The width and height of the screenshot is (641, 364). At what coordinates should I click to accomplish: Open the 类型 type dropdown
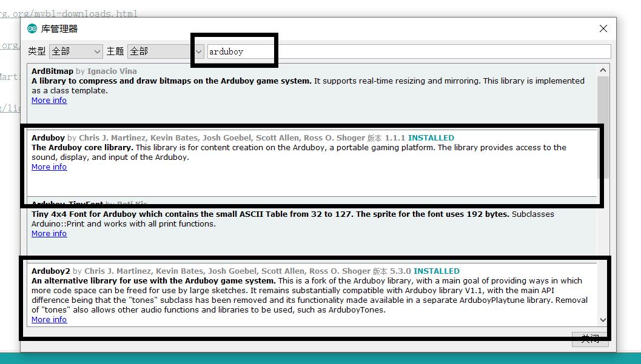[76, 51]
